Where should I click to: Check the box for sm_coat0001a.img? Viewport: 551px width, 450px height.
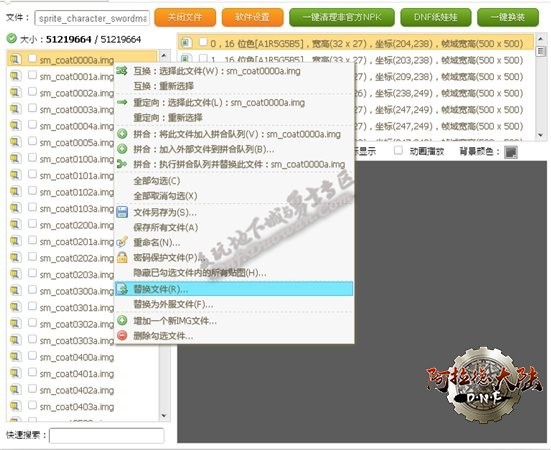coord(32,75)
